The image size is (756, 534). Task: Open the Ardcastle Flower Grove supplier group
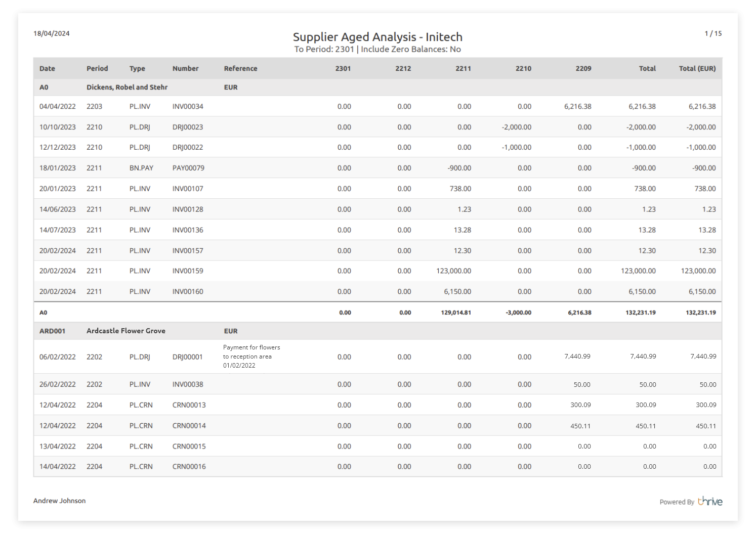click(x=126, y=331)
